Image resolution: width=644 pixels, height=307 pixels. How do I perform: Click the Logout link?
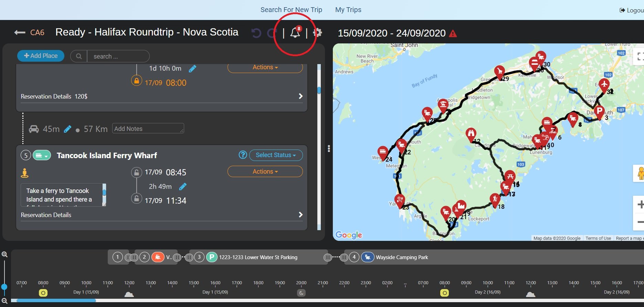(632, 10)
